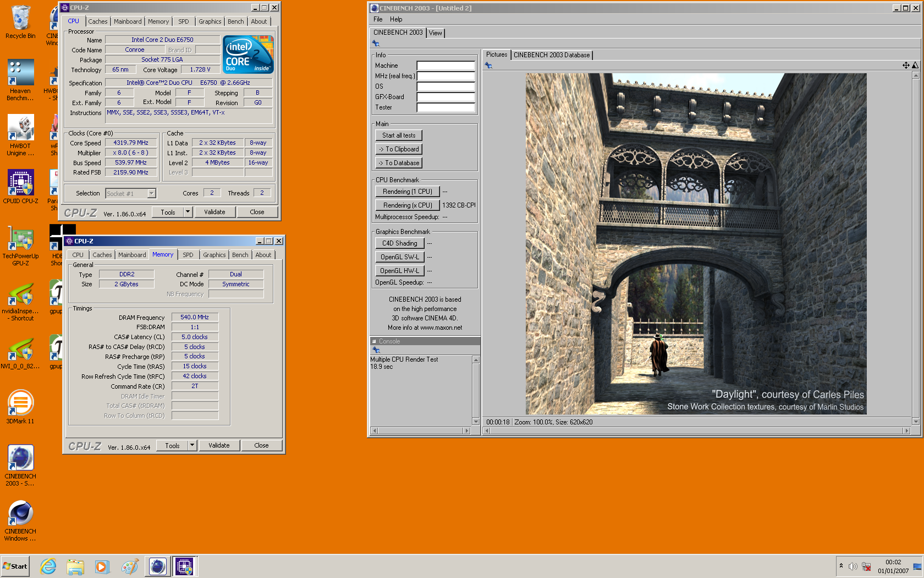Open Graphics tab in lower CPU-Z
The height and width of the screenshot is (578, 924).
(x=215, y=255)
